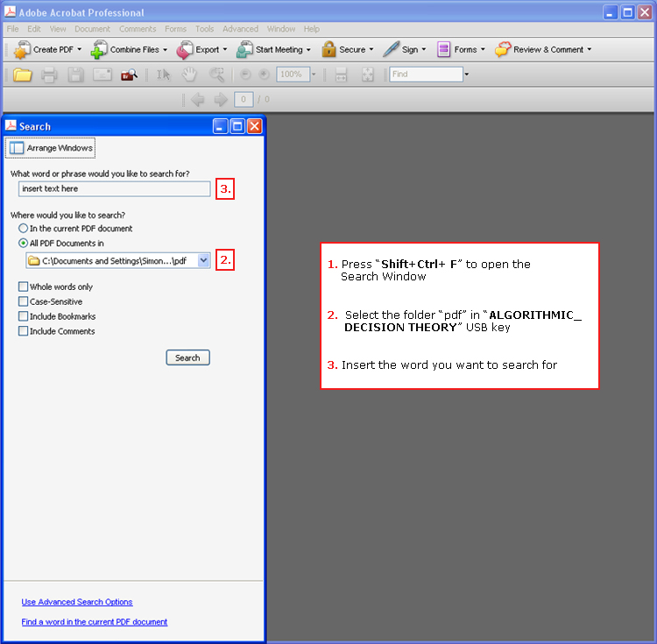
Task: Select the Marquee Zoom tool
Action: [216, 75]
